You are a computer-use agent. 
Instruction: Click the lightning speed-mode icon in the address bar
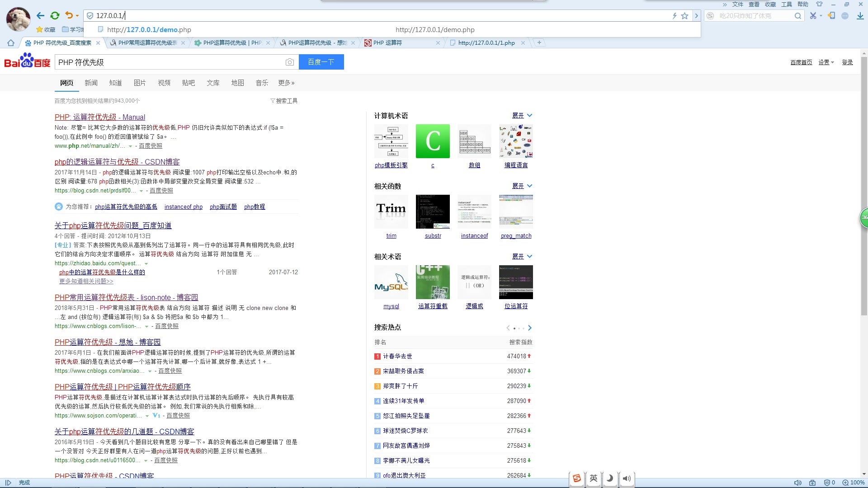(674, 16)
